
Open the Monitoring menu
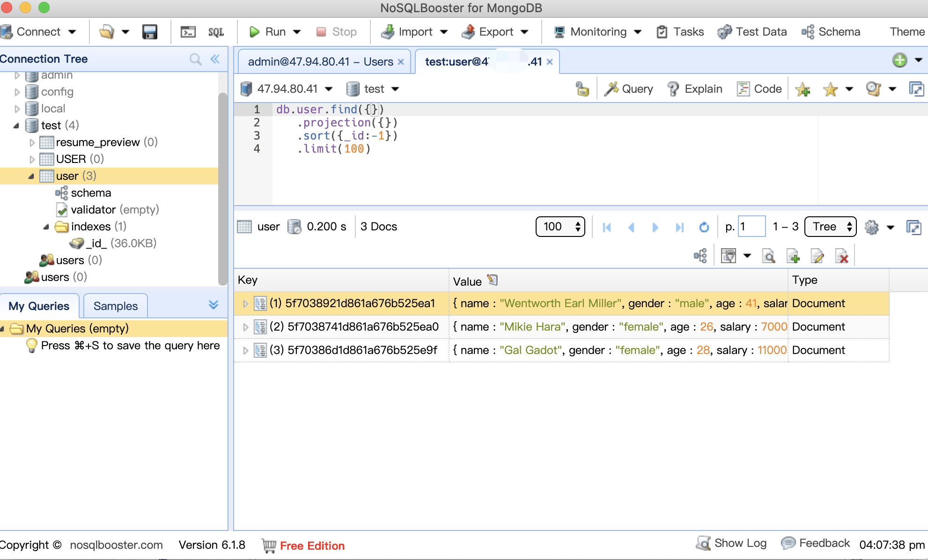pyautogui.click(x=597, y=32)
